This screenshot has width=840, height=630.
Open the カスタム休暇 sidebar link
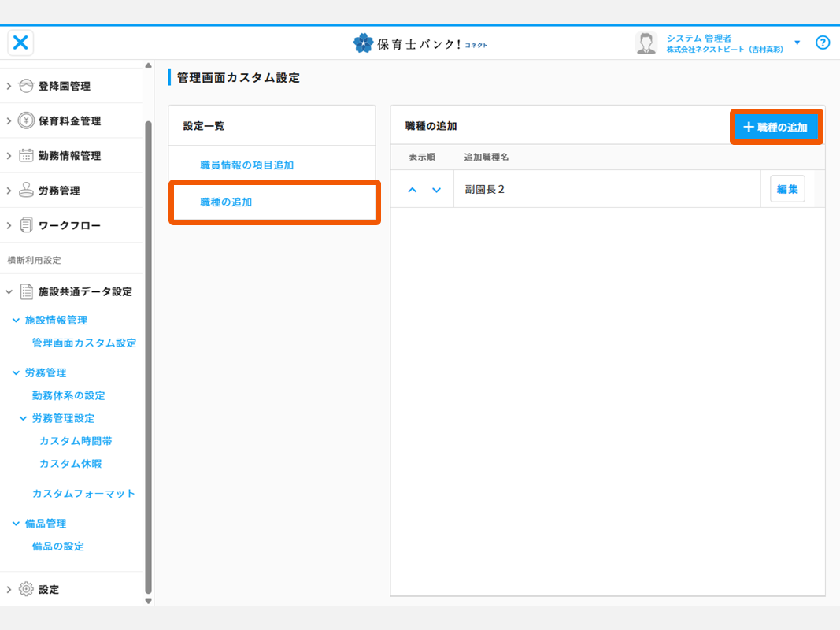(70, 464)
